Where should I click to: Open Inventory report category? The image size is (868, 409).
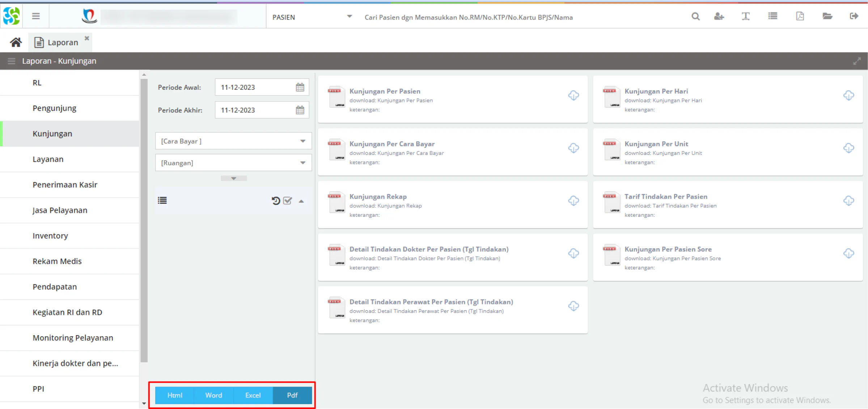(69, 236)
